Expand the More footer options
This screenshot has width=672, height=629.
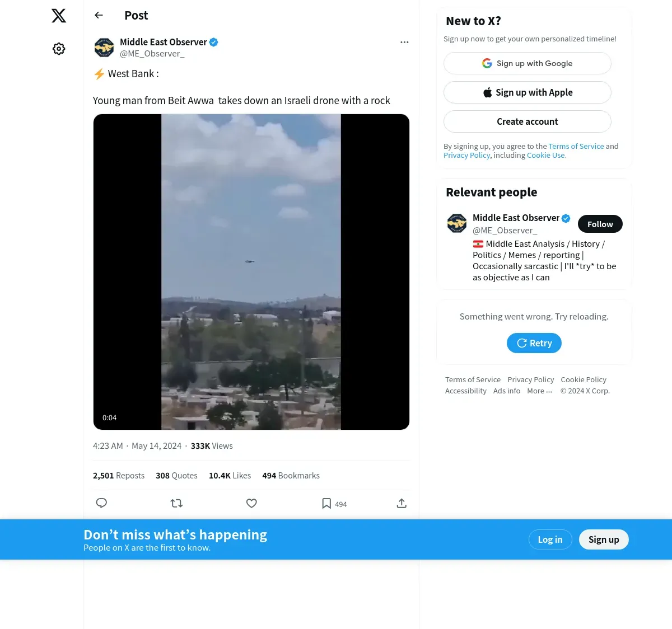pyautogui.click(x=540, y=391)
